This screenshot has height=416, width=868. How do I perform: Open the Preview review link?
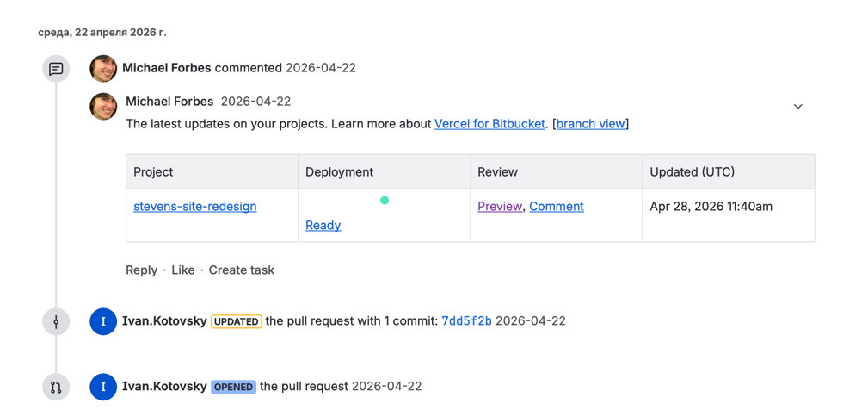pyautogui.click(x=500, y=207)
